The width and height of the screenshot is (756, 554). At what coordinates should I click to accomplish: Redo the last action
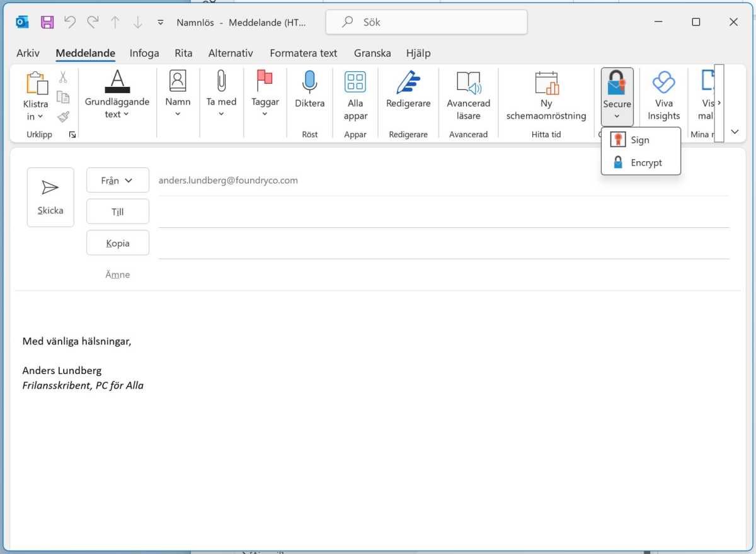click(x=93, y=22)
